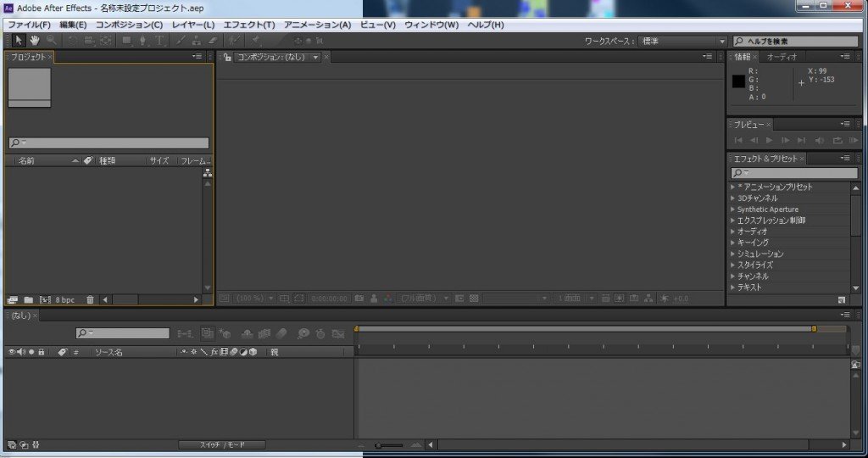Screen dimensions: 868x458
Task: Open レイヤー(L) menu
Action: pyautogui.click(x=193, y=25)
